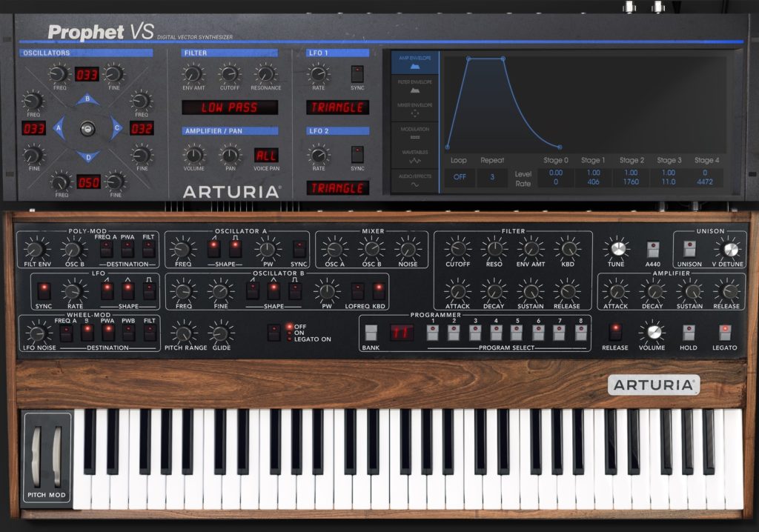Turn on Oscillator A pulse shape button
Viewport: 759px width, 532px height.
(235, 248)
